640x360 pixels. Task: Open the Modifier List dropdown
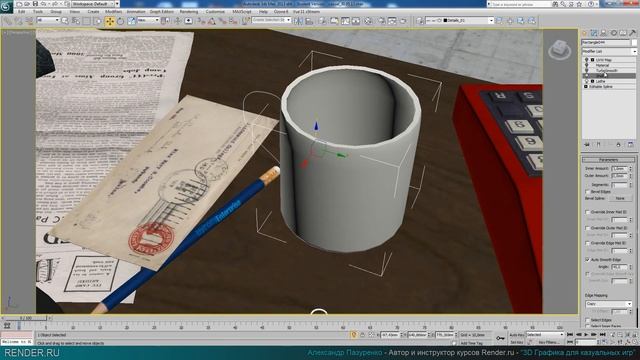click(609, 51)
